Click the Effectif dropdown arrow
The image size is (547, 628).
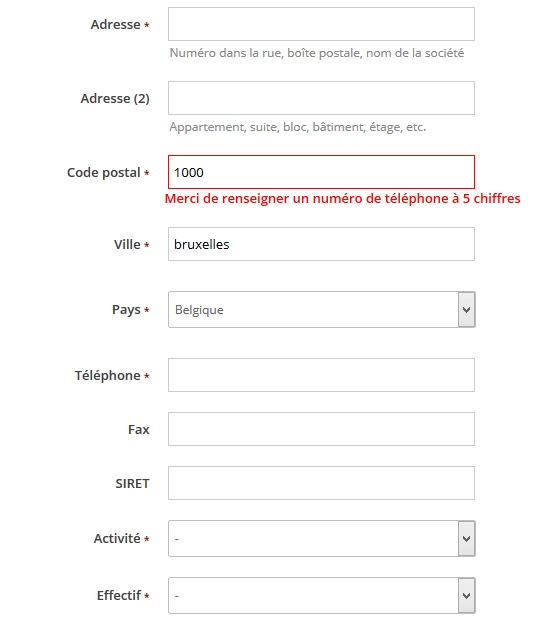tap(466, 596)
